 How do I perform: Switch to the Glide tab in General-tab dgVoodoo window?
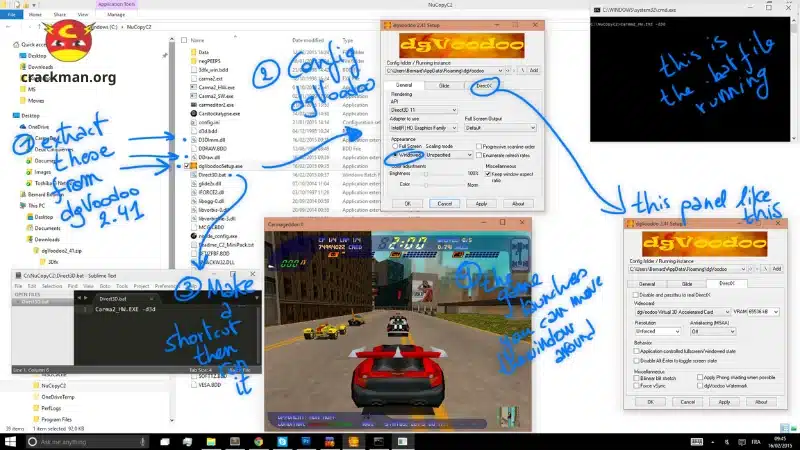(x=444, y=86)
